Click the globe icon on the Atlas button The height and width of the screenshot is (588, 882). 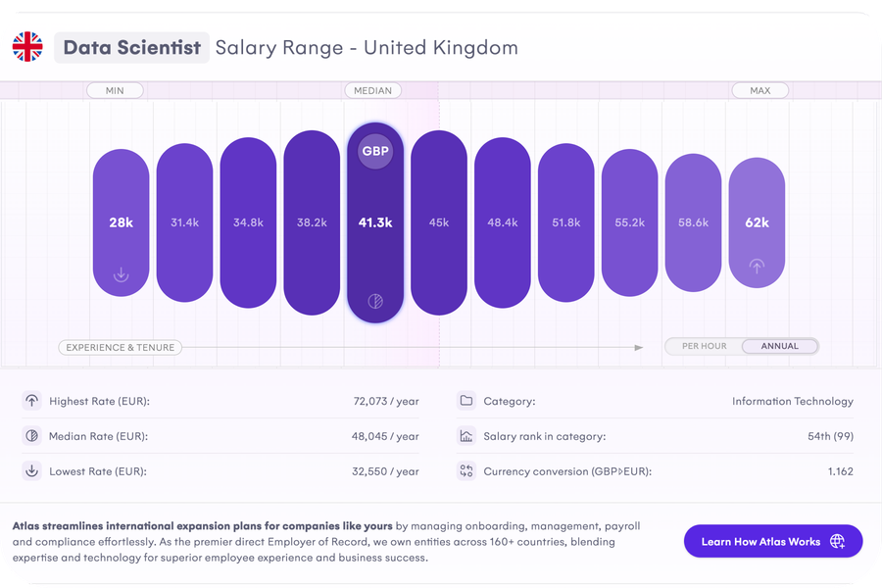(838, 541)
